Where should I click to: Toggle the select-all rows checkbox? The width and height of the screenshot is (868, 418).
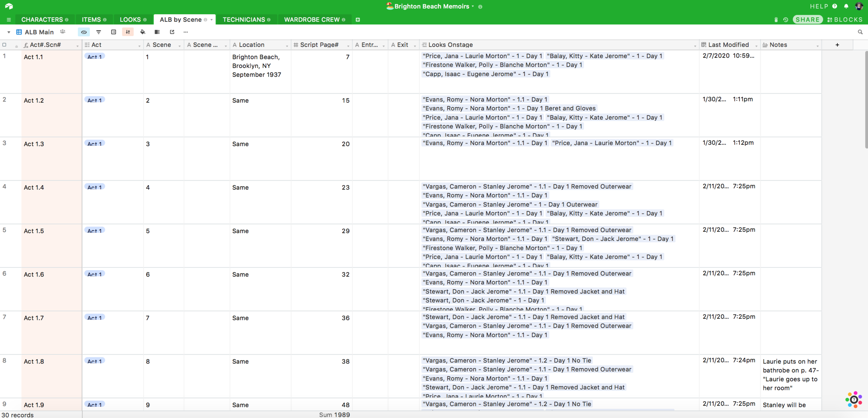point(5,45)
